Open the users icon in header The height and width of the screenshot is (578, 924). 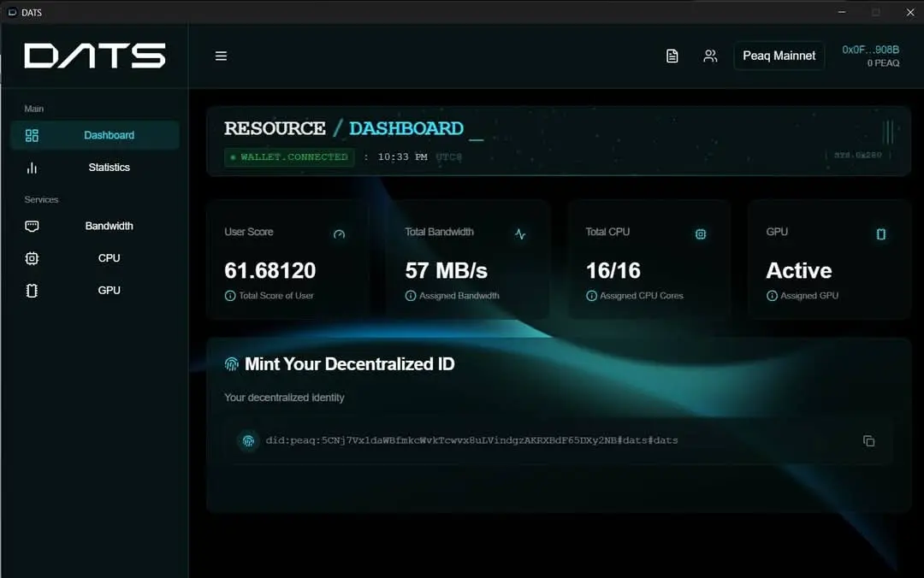[710, 56]
